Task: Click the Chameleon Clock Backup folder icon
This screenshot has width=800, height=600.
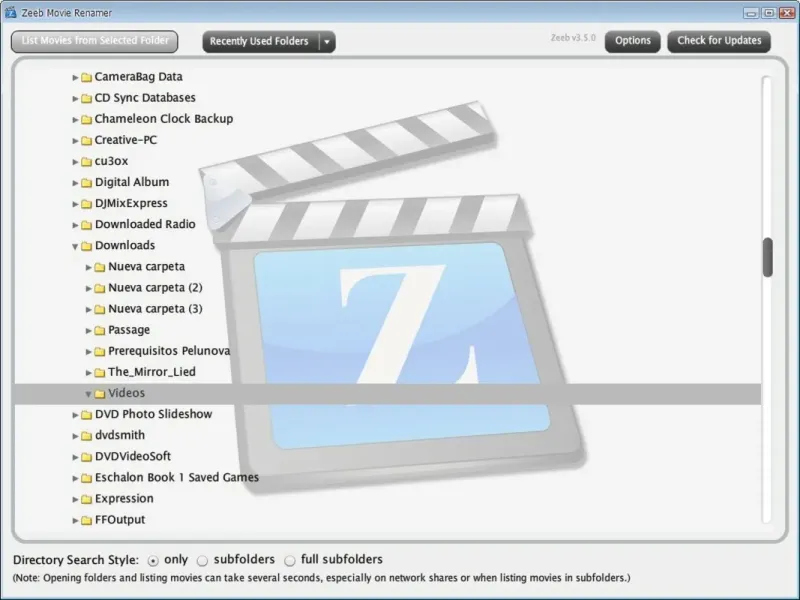Action: (86, 119)
